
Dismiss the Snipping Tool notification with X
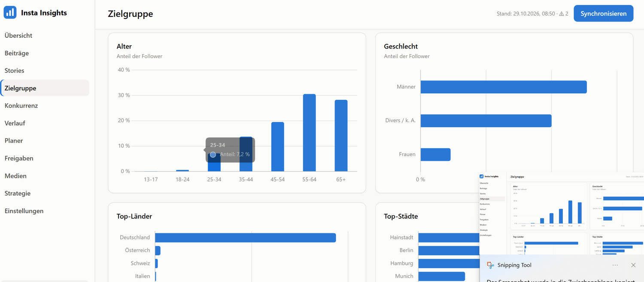pyautogui.click(x=633, y=265)
